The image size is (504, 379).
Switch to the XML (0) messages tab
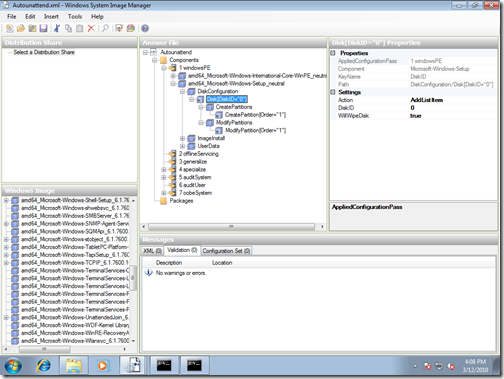152,251
